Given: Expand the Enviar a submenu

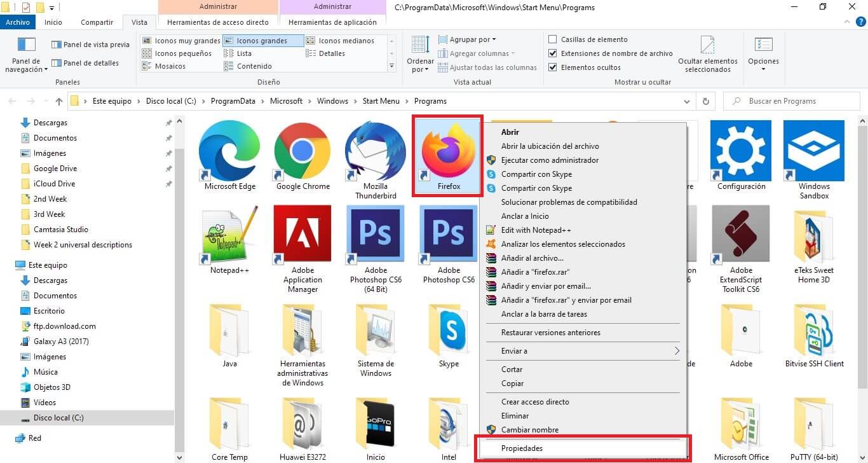Looking at the screenshot, I should tap(583, 351).
